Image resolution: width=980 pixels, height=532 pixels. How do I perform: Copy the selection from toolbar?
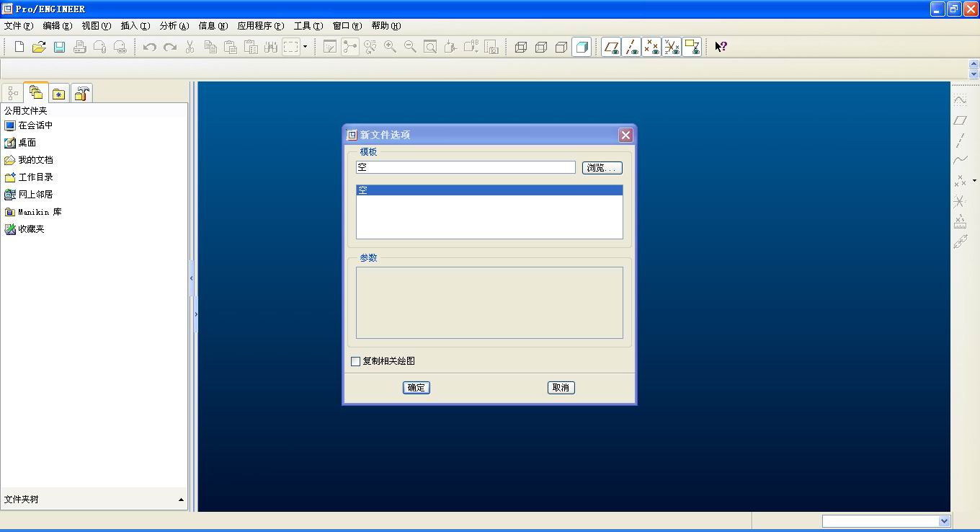pyautogui.click(x=210, y=47)
